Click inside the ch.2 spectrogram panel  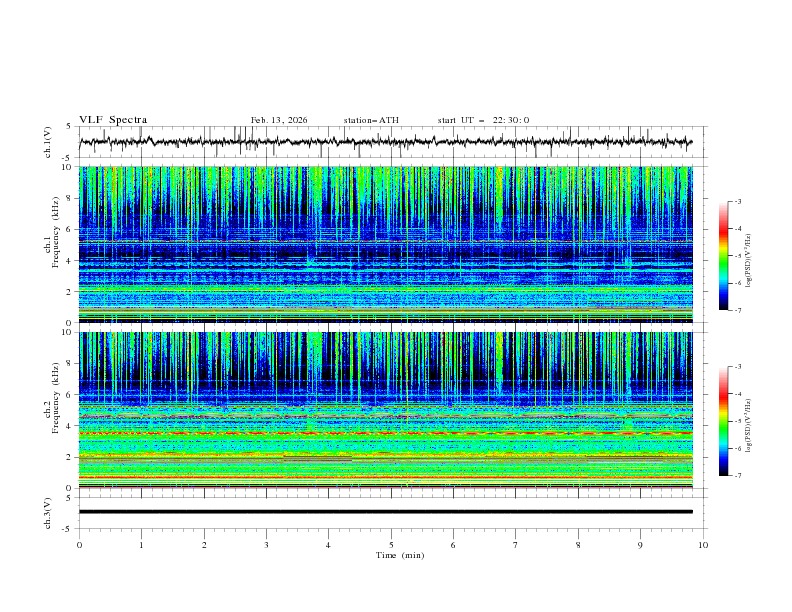point(390,410)
